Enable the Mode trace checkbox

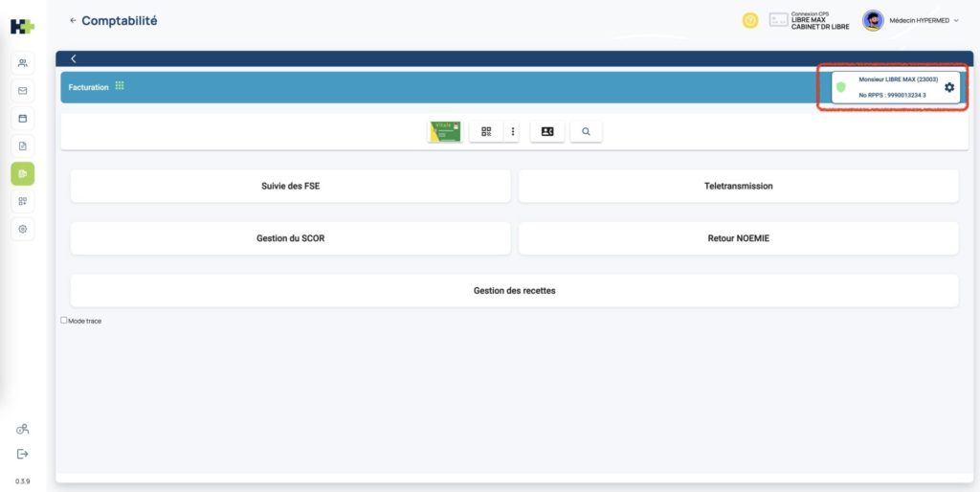click(64, 321)
